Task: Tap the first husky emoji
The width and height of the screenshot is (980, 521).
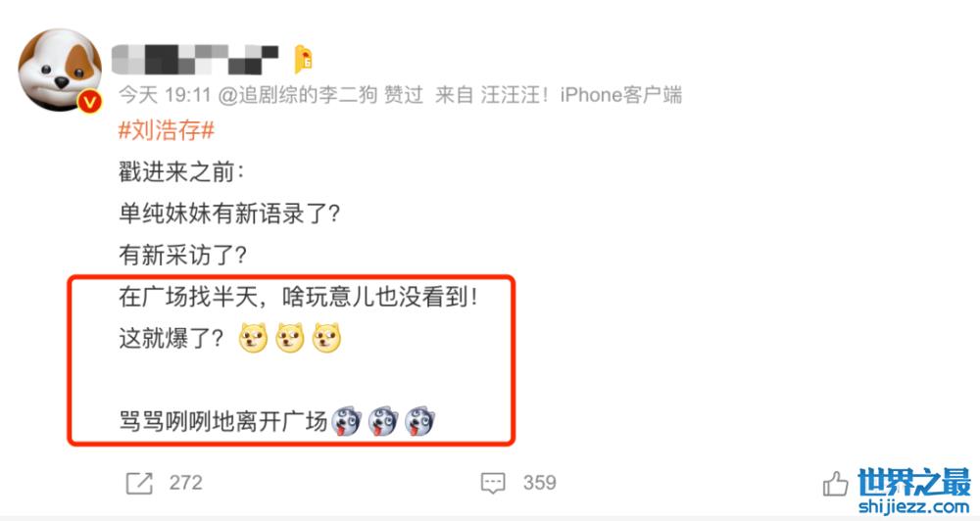Action: point(346,421)
